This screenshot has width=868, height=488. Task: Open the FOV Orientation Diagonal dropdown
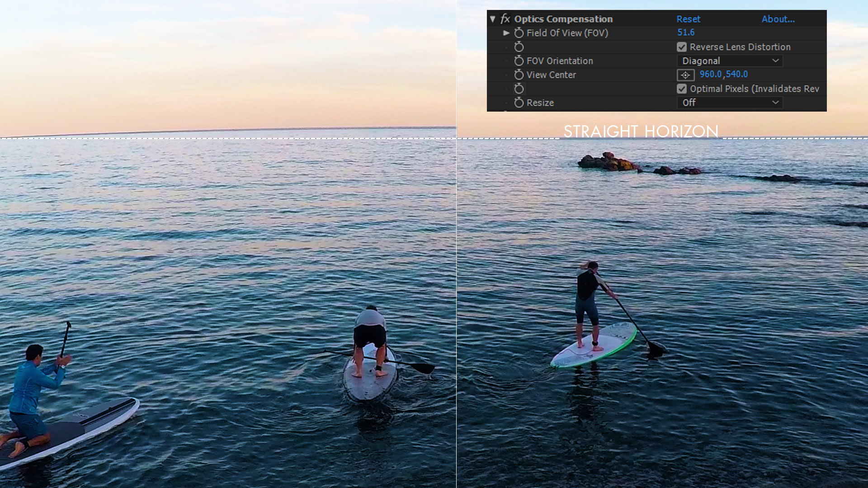[730, 61]
